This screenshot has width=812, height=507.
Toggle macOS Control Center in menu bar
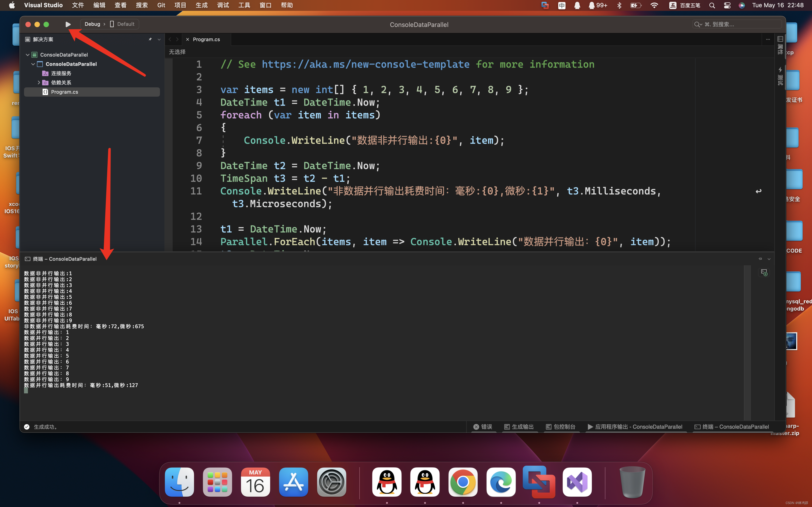tap(727, 5)
